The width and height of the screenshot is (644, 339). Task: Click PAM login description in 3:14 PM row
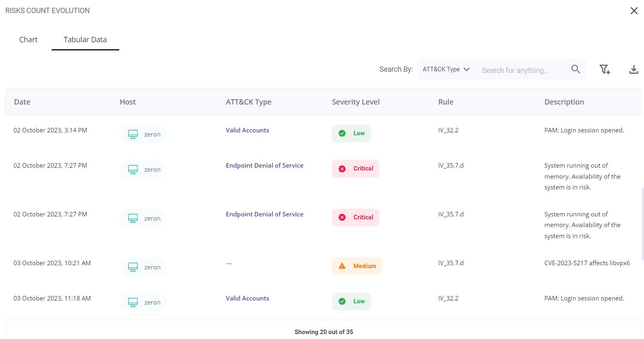click(584, 130)
